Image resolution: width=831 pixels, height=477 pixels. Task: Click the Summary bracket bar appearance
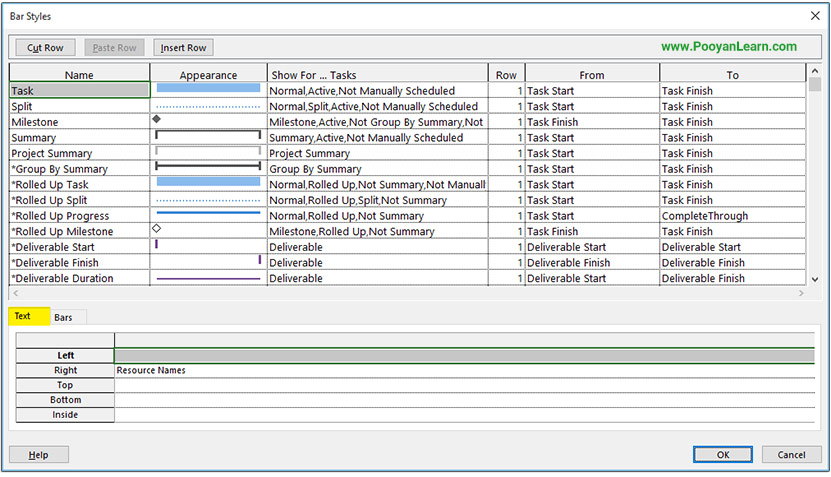point(208,137)
